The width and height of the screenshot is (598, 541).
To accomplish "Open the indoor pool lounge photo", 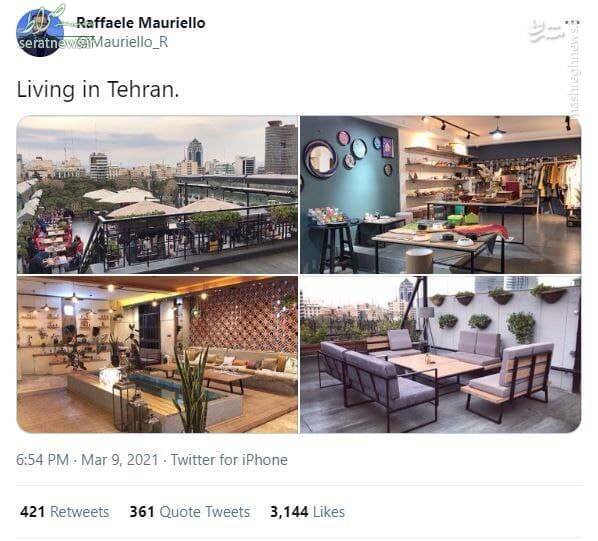I will [157, 355].
